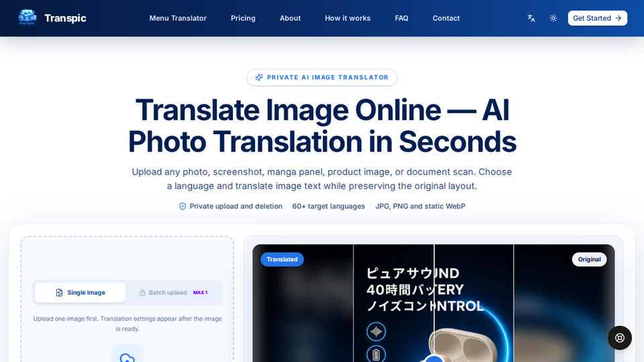This screenshot has height=362, width=644.
Task: Open the Transpic home link text
Action: (x=65, y=18)
